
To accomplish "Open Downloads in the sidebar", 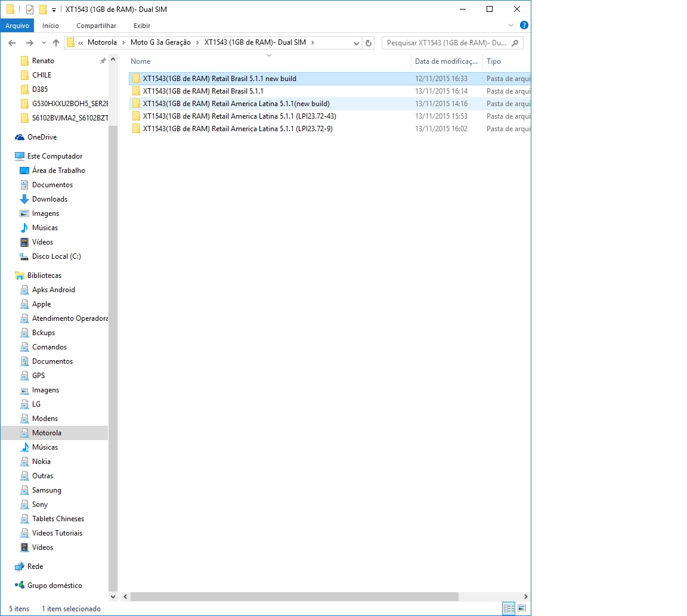I will pyautogui.click(x=49, y=199).
